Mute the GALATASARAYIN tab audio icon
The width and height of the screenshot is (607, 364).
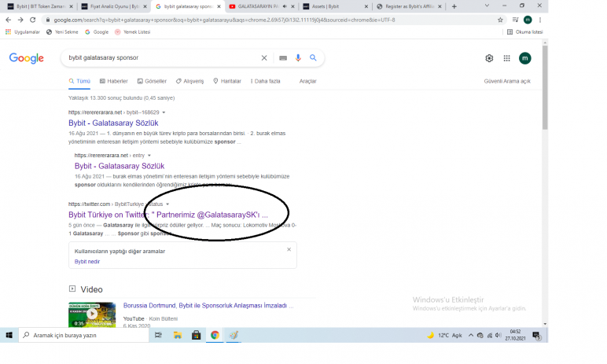(285, 6)
